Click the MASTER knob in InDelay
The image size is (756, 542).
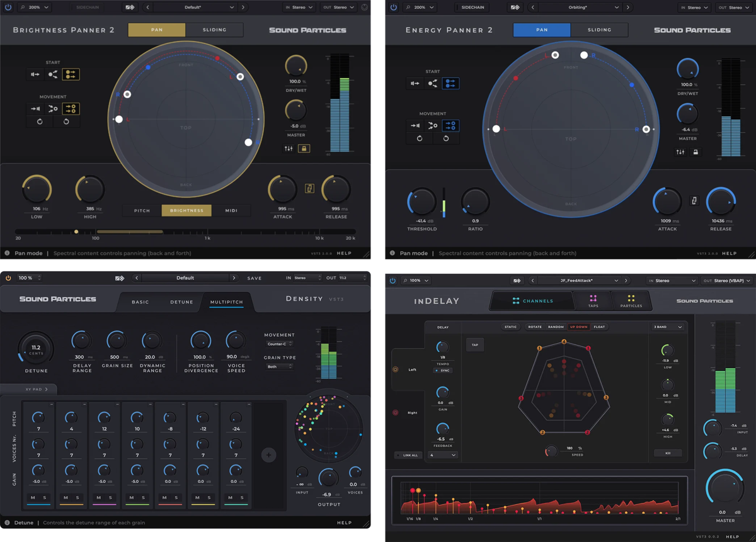pyautogui.click(x=725, y=488)
